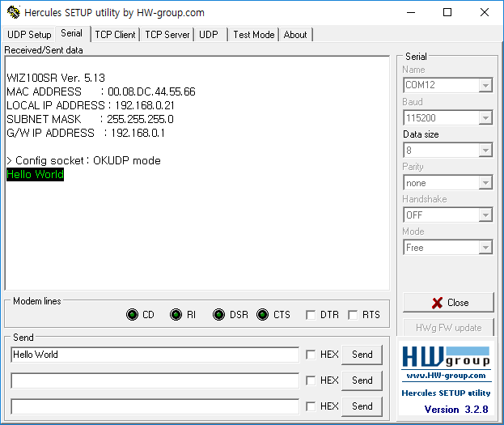Image resolution: width=504 pixels, height=425 pixels.
Task: Click the WIZ100SR Ver. 5.13 line
Action: [56, 78]
